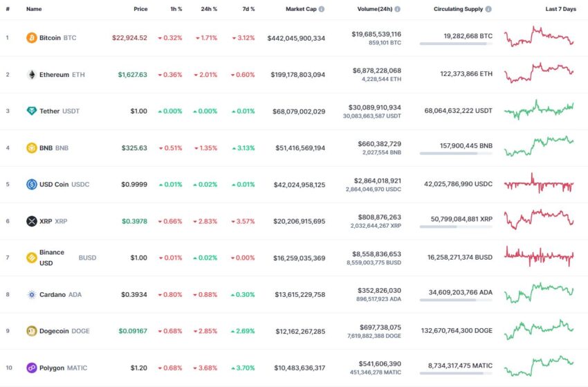Open Bitcoin's last 7 days chart
Screen dimensions: 588x387
coord(539,37)
